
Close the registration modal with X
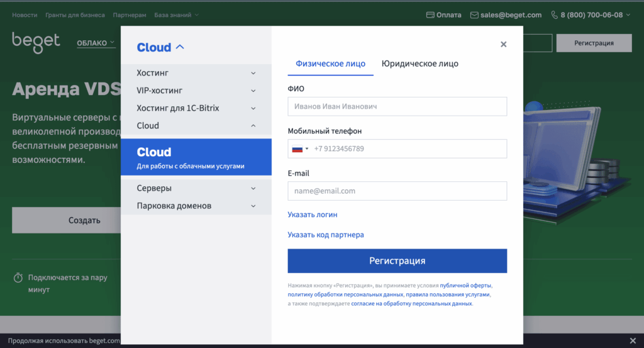pyautogui.click(x=503, y=44)
